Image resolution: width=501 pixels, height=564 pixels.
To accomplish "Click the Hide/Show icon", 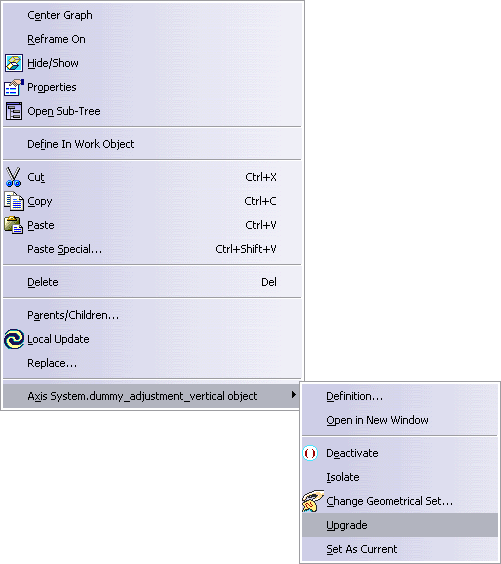I will [14, 63].
